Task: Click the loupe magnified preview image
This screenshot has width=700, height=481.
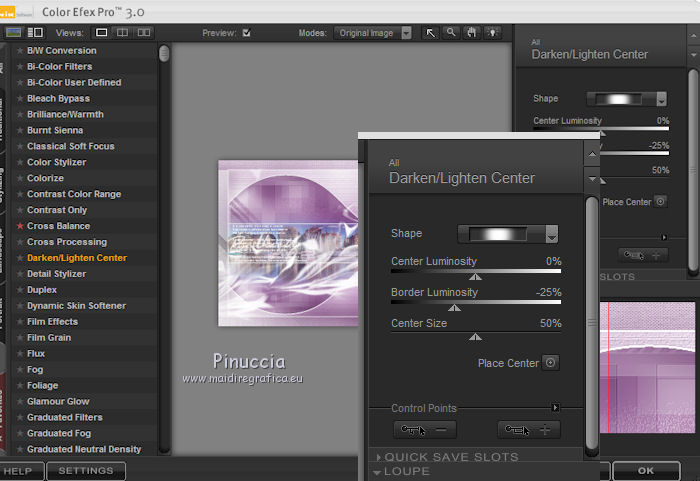Action: click(647, 368)
